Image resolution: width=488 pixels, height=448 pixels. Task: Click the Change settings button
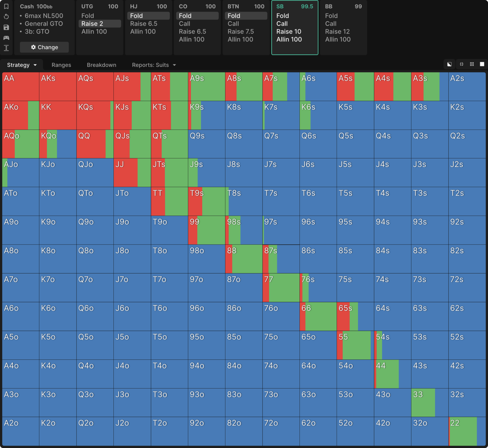click(x=45, y=47)
